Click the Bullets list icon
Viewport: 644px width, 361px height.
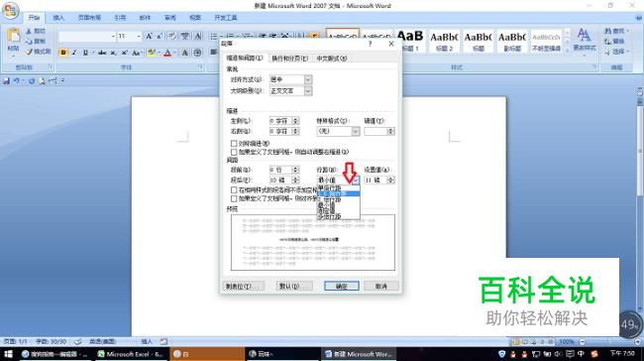point(214,37)
